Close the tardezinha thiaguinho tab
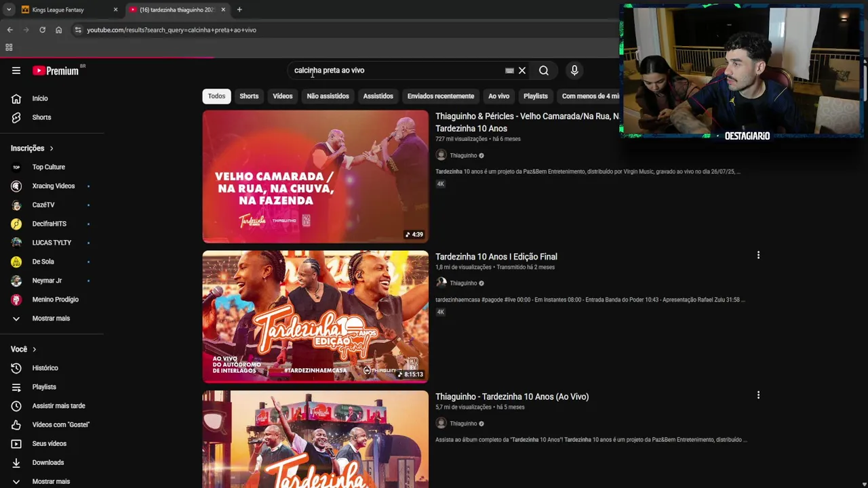 222,9
